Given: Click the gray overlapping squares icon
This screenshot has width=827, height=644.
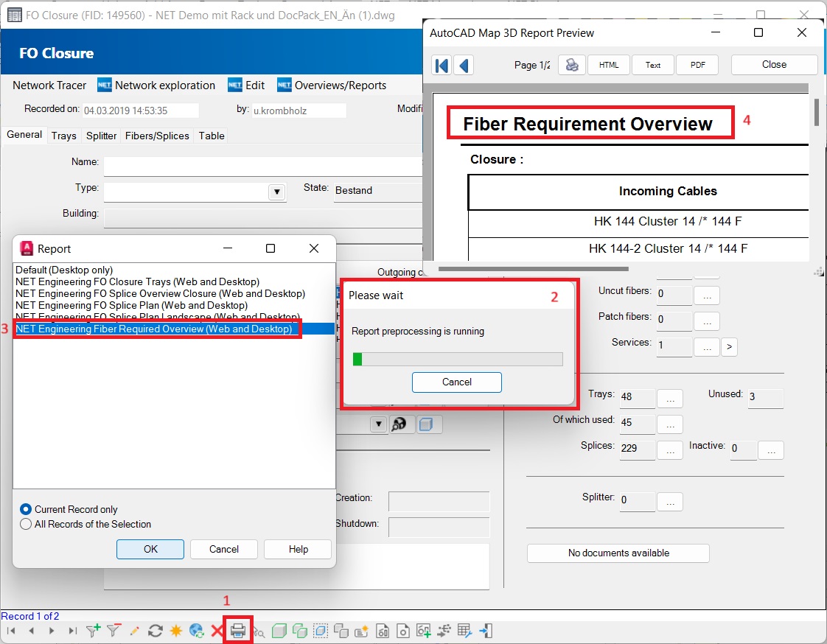Looking at the screenshot, I should click(341, 630).
